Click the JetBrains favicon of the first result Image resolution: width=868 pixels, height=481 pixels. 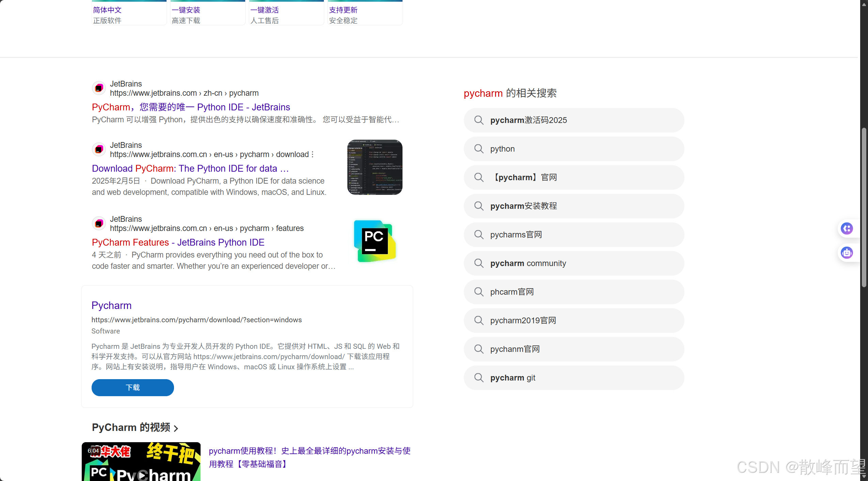[99, 88]
